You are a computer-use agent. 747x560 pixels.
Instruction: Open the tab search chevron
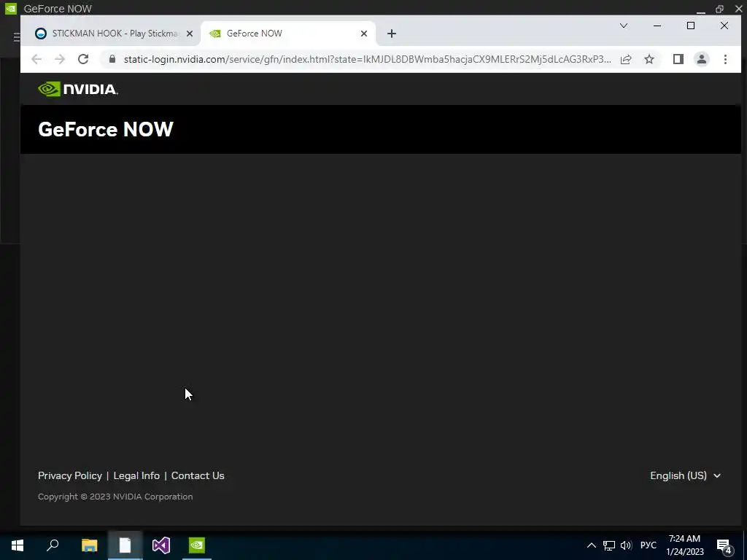624,26
